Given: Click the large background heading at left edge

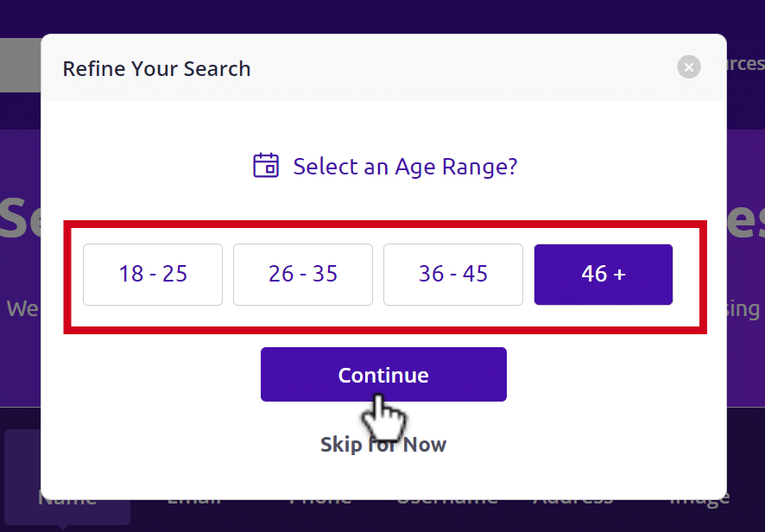Looking at the screenshot, I should pos(20,218).
